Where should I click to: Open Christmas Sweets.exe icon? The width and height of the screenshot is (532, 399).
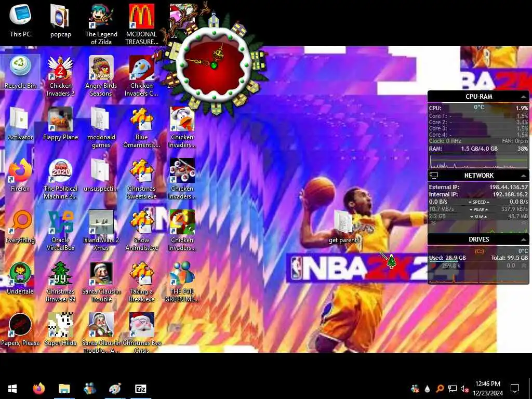(x=141, y=179)
